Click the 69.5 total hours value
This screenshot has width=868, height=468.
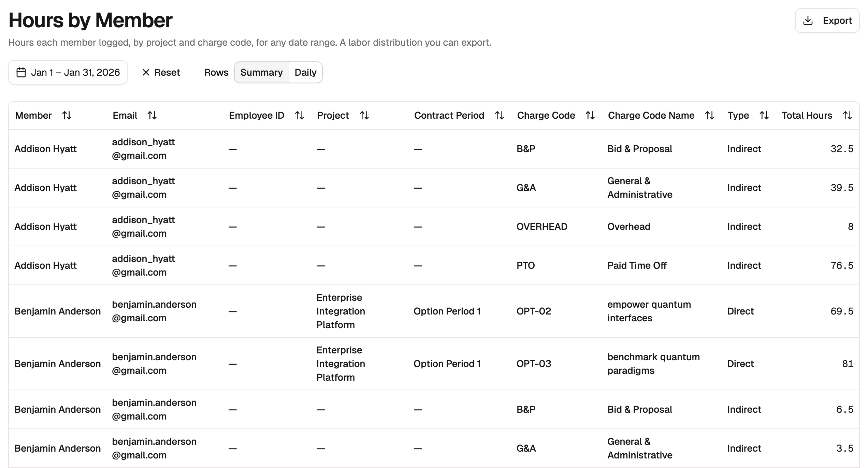coord(842,311)
